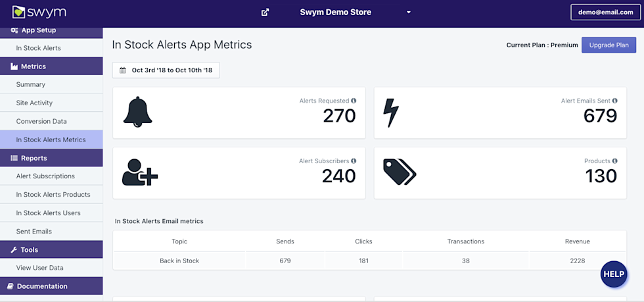Click info icon next to Alert Subscribers

(354, 161)
